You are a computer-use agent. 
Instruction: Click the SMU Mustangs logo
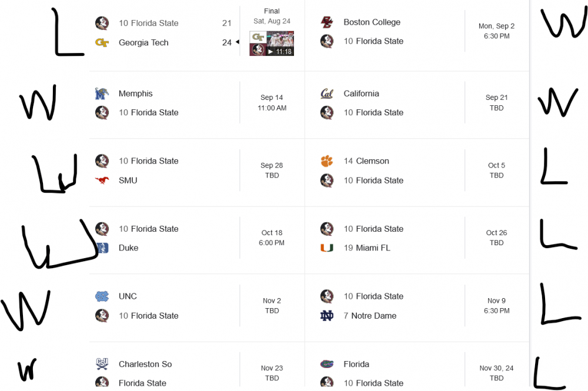pyautogui.click(x=102, y=181)
